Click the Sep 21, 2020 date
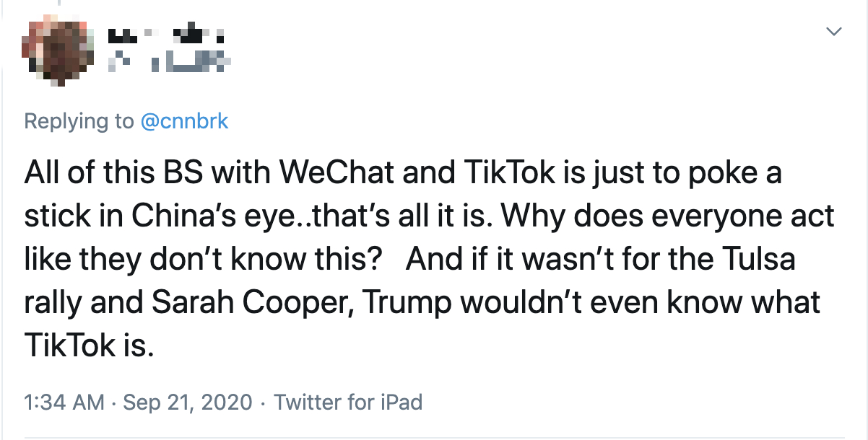This screenshot has width=868, height=440. click(188, 402)
